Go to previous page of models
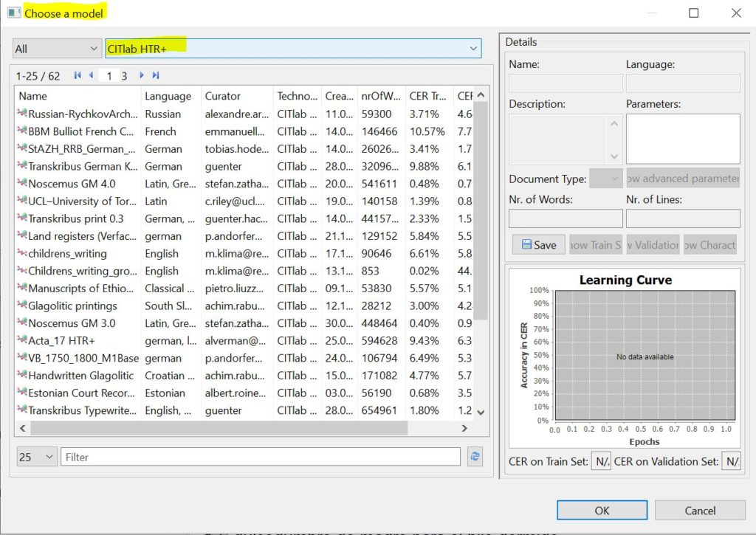This screenshot has width=756, height=535. point(91,75)
